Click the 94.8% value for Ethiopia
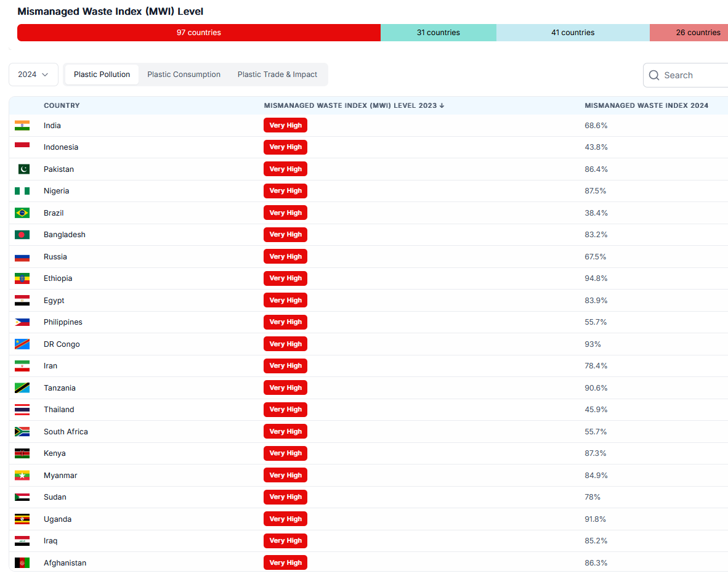 click(596, 278)
